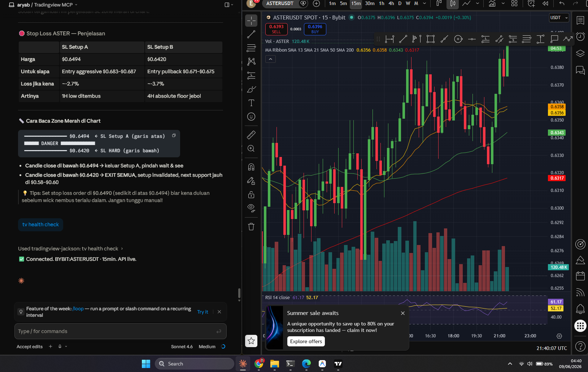Undo the last chart action
Screen dimensions: 588x372
(562, 4)
